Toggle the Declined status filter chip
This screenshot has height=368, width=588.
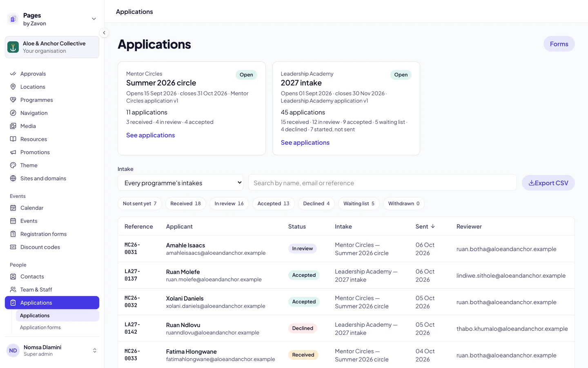[x=316, y=204]
